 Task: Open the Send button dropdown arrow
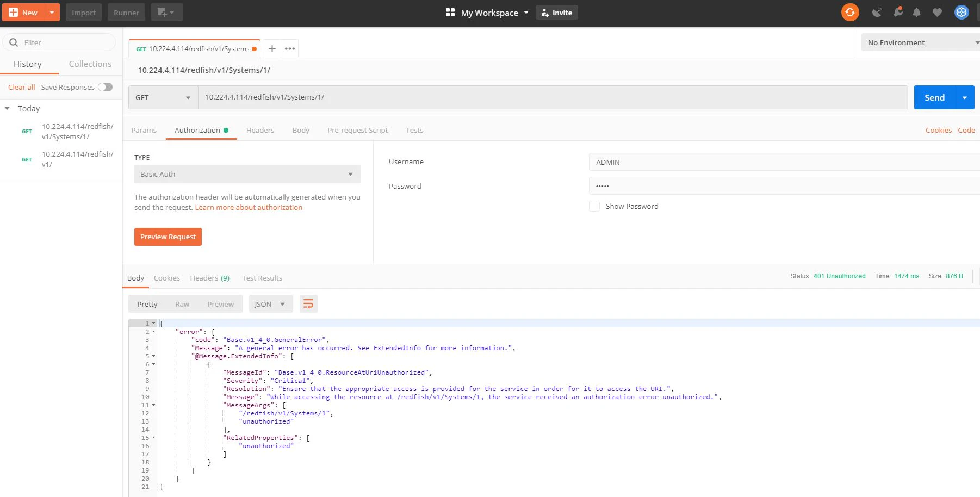coord(965,97)
